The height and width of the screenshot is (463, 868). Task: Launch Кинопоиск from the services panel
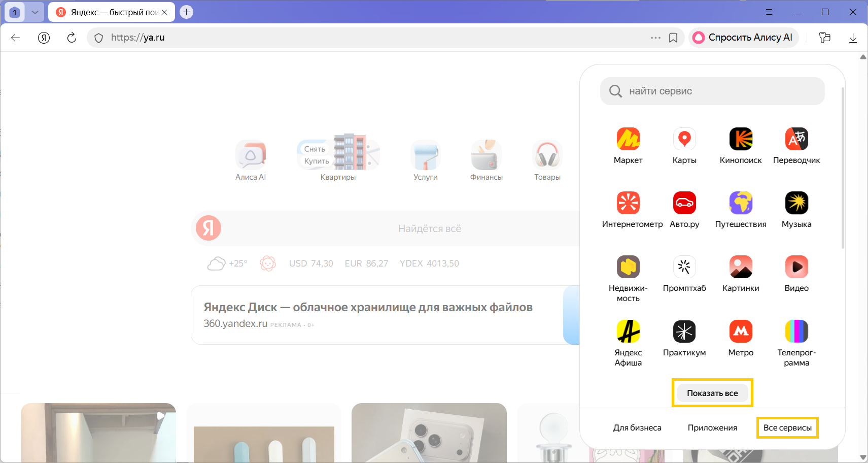point(741,146)
